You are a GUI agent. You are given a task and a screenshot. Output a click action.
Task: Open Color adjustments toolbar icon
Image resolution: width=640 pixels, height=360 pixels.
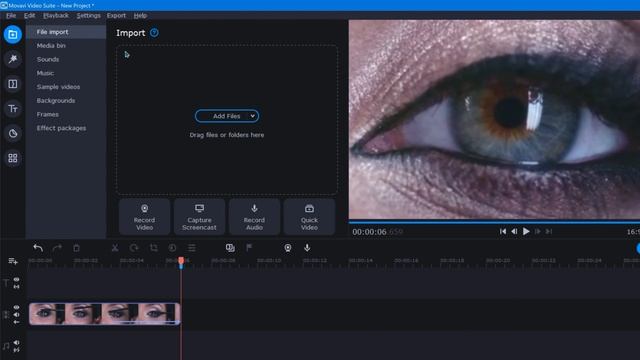coord(172,248)
